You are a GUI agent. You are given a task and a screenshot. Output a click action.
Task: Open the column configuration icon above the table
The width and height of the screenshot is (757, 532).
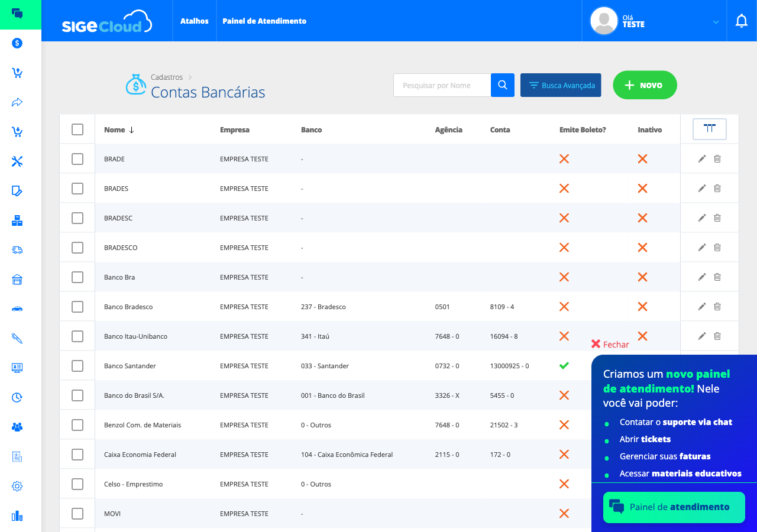pyautogui.click(x=709, y=129)
